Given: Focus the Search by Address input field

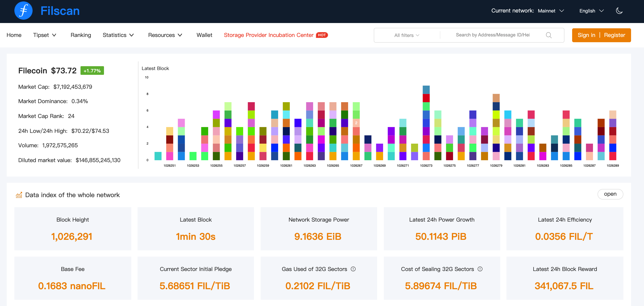Looking at the screenshot, I should point(493,35).
